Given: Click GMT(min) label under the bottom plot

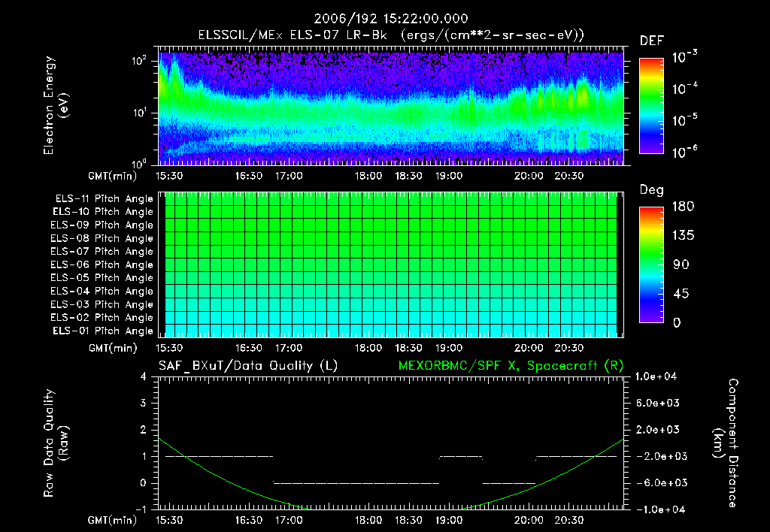Looking at the screenshot, I should pos(113,520).
